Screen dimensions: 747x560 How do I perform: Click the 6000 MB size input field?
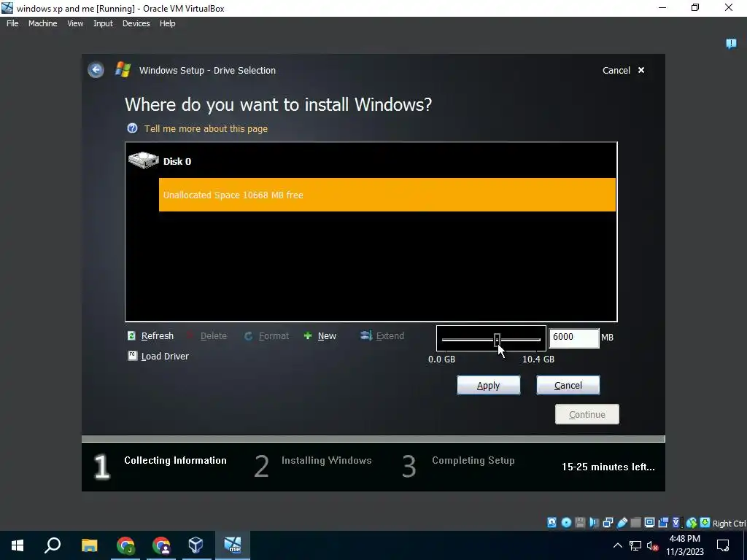click(x=573, y=338)
